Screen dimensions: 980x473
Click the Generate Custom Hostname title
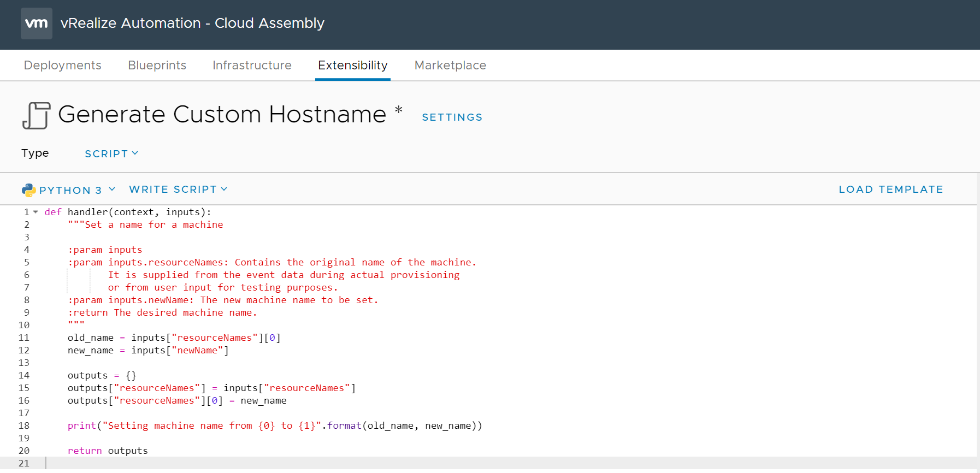coord(222,115)
